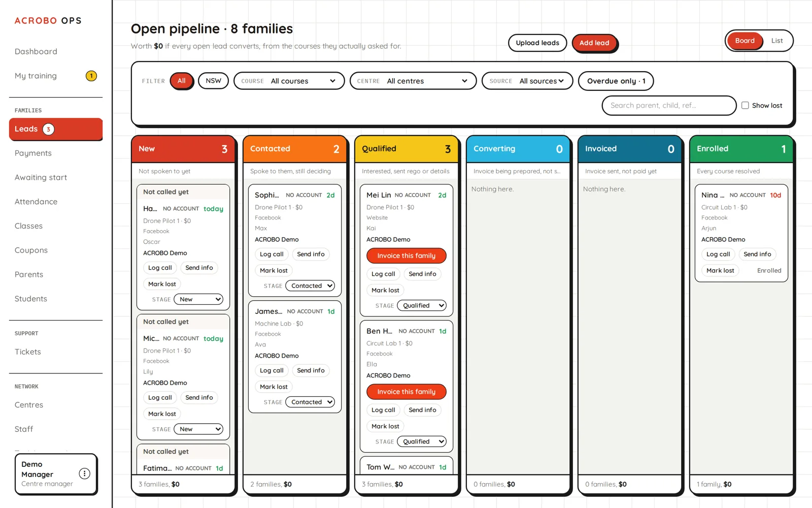The height and width of the screenshot is (508, 812).
Task: Switch to List view
Action: (x=777, y=41)
